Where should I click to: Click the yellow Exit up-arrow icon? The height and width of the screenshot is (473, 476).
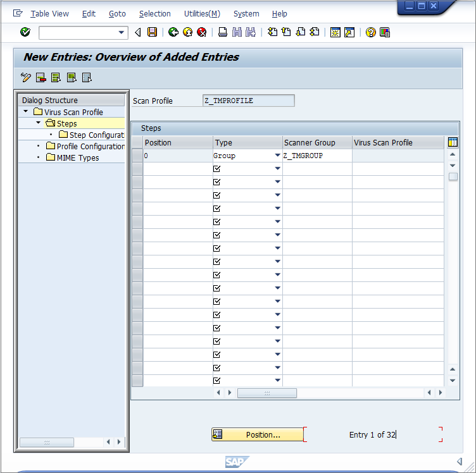coord(187,32)
